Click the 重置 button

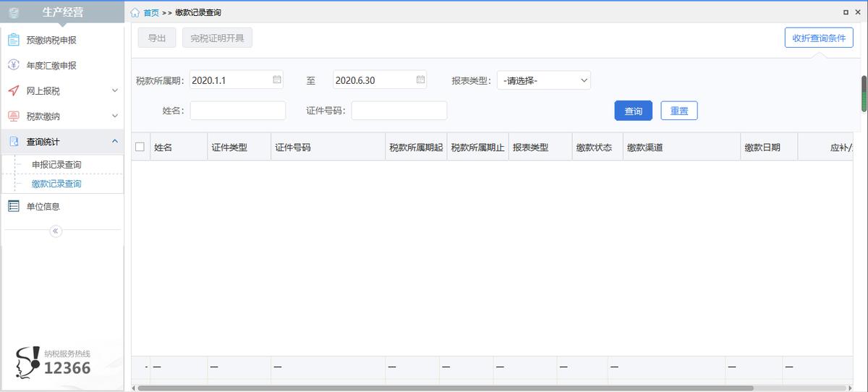click(679, 111)
